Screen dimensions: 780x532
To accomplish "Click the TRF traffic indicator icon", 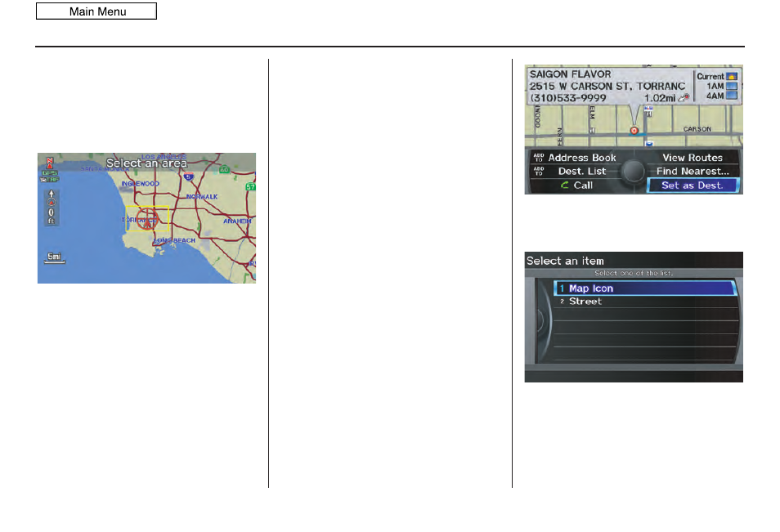I will [50, 180].
